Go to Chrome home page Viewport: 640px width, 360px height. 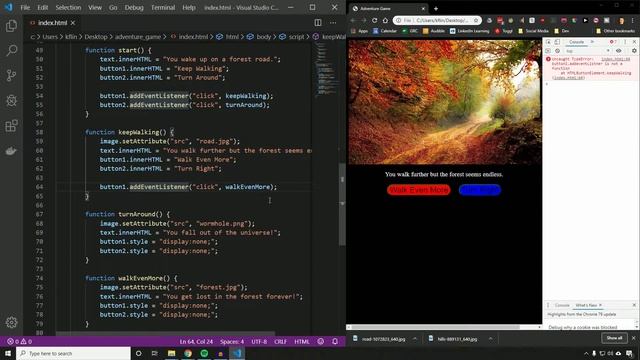(x=385, y=20)
